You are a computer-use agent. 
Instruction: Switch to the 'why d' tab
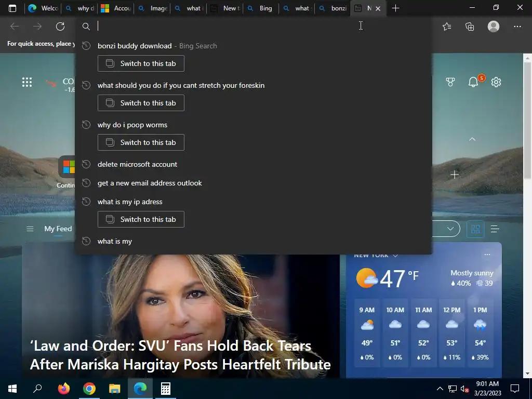coord(79,8)
